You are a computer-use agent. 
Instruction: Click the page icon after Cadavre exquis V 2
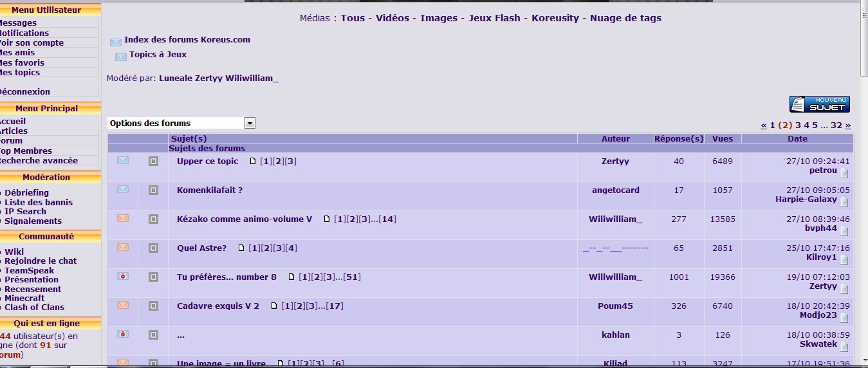(274, 306)
